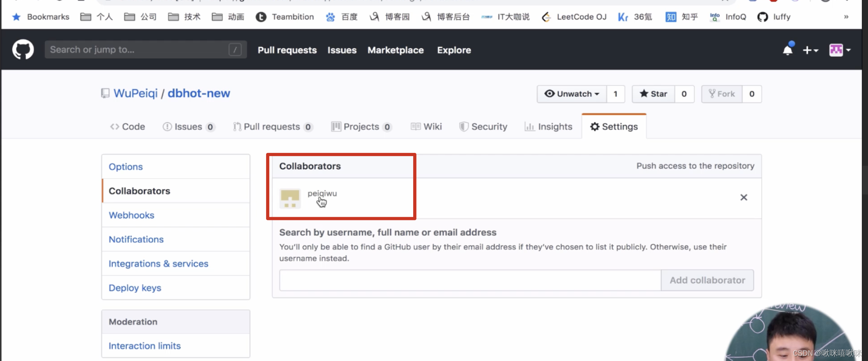Screen dimensions: 868x361
Task: Open the dbhot-new repository link
Action: click(x=199, y=93)
